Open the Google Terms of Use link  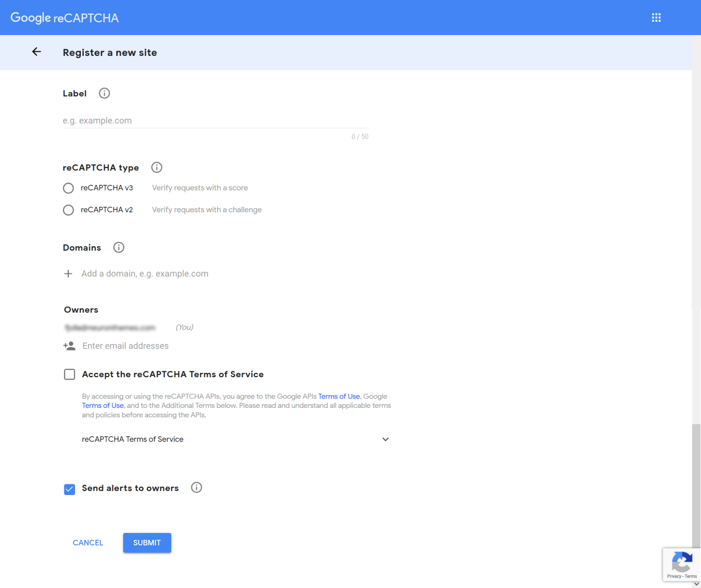point(103,405)
